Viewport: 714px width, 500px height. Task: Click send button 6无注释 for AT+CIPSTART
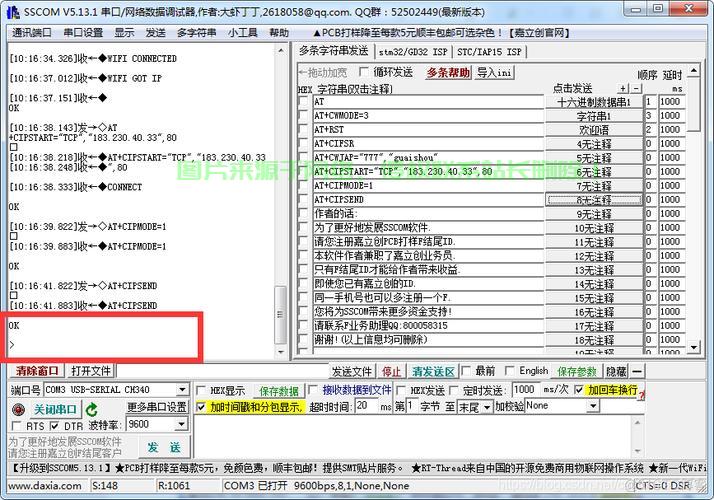coord(594,172)
